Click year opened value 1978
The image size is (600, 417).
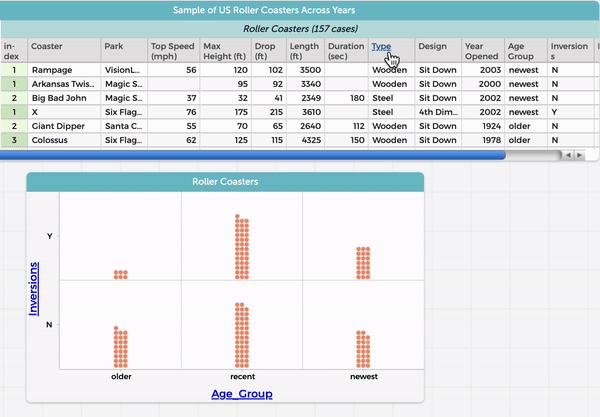click(x=483, y=140)
